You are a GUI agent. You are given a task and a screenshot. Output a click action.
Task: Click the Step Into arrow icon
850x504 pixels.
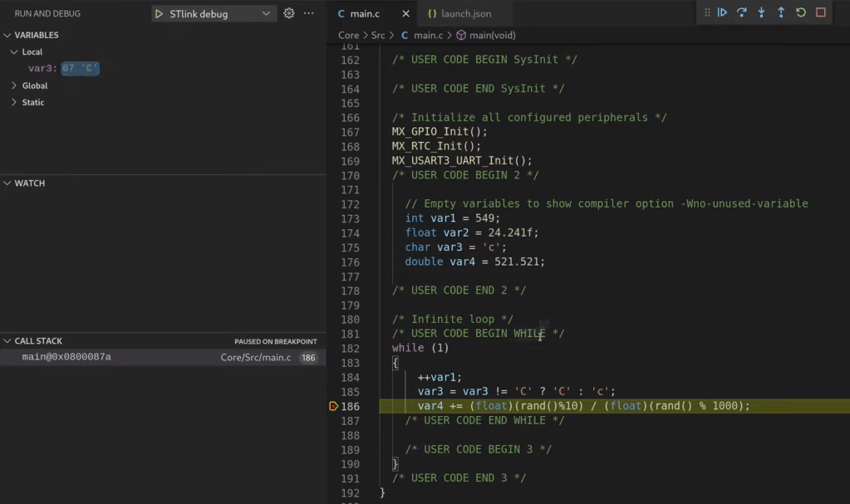click(761, 12)
